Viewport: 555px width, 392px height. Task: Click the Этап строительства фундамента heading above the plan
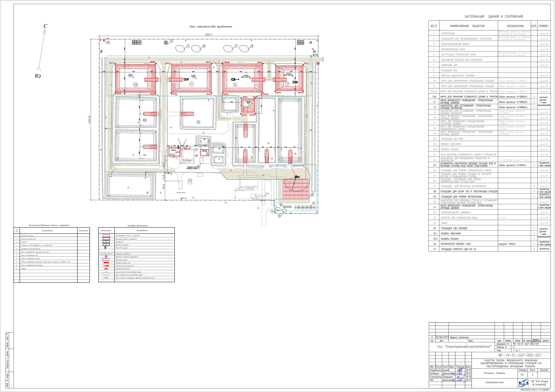(x=211, y=27)
